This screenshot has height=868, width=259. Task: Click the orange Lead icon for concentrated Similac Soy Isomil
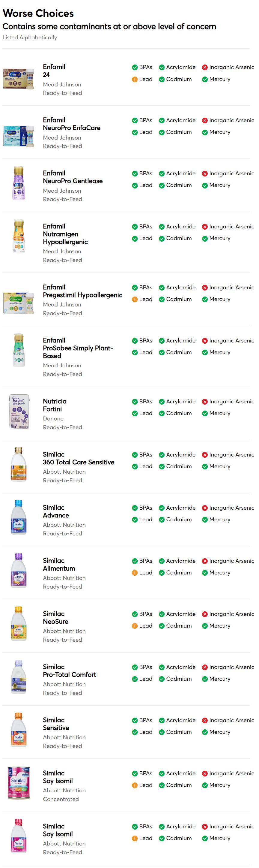pyautogui.click(x=135, y=785)
